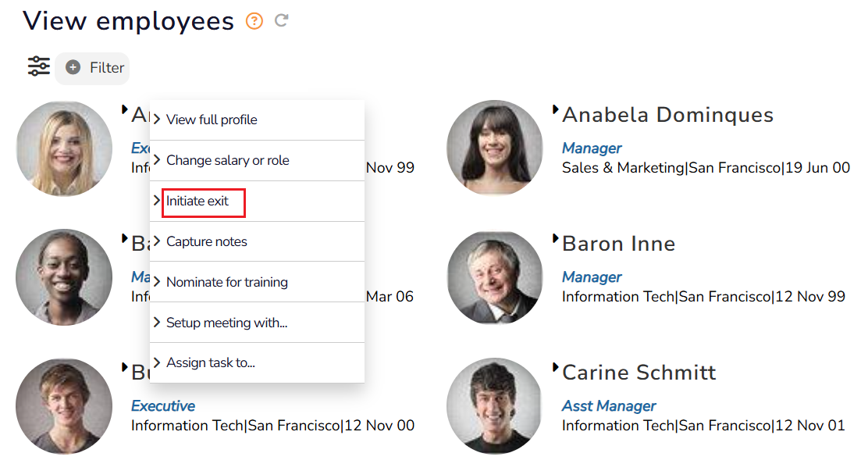Click the orange help question mark icon
This screenshot has width=868, height=471.
click(254, 21)
